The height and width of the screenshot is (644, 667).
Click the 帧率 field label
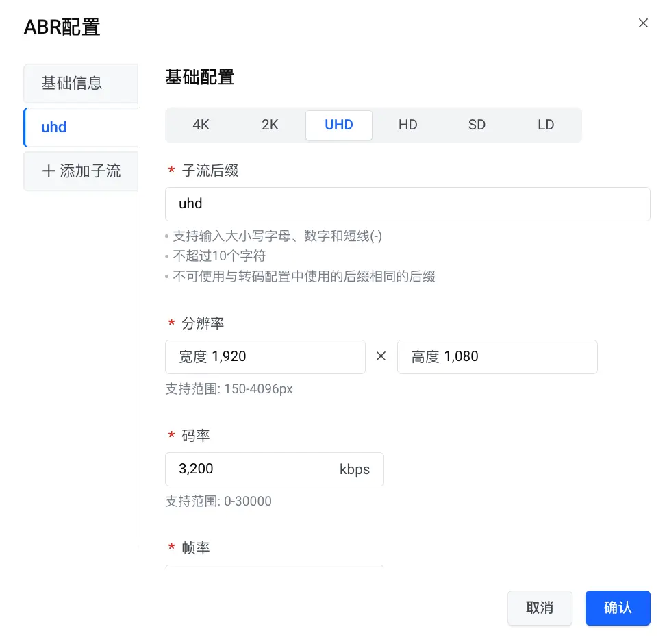coord(196,548)
